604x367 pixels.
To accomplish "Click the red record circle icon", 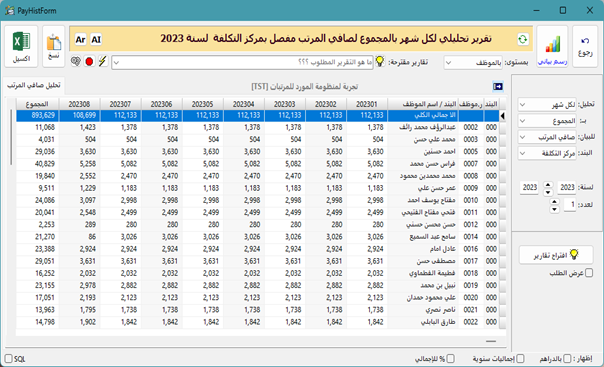I will click(89, 61).
